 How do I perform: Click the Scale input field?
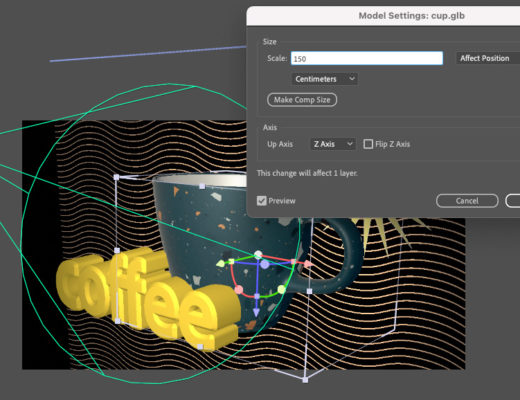[367, 58]
